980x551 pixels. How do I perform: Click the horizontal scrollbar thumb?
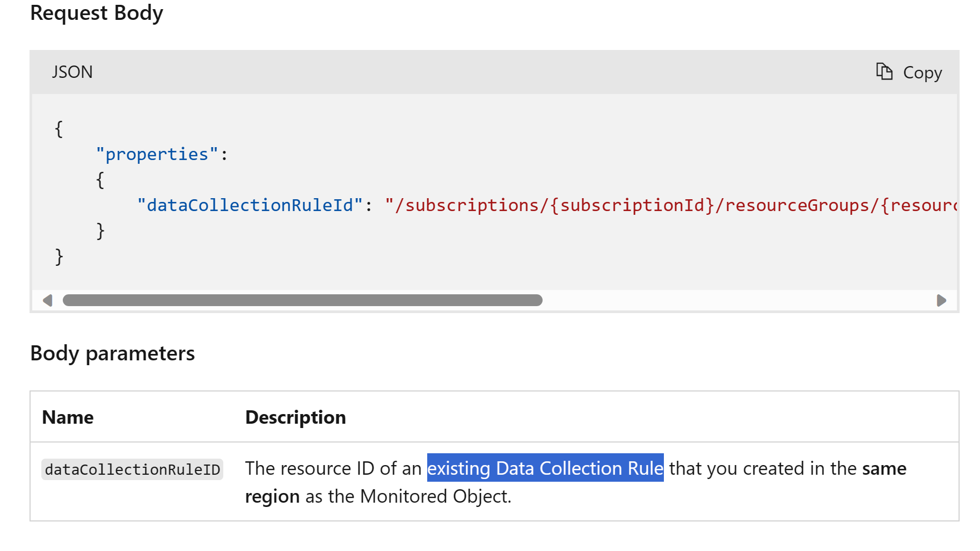coord(302,300)
